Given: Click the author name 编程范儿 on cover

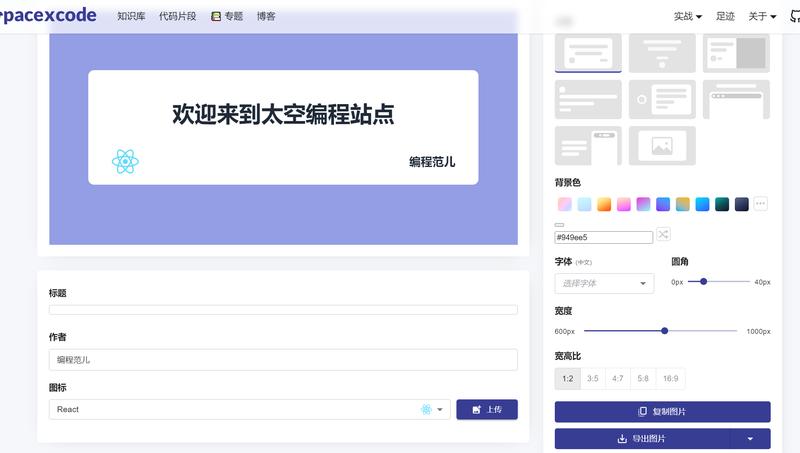Looking at the screenshot, I should [432, 162].
